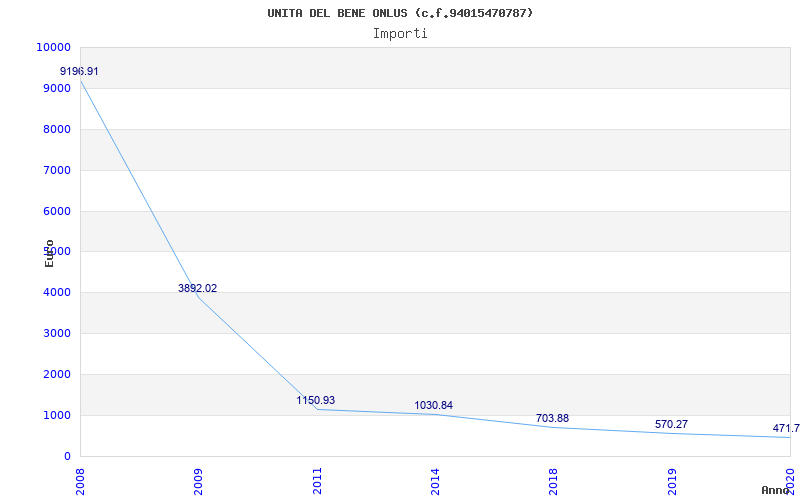The image size is (800, 500).
Task: Click the Euro y-axis title
Action: coord(49,254)
